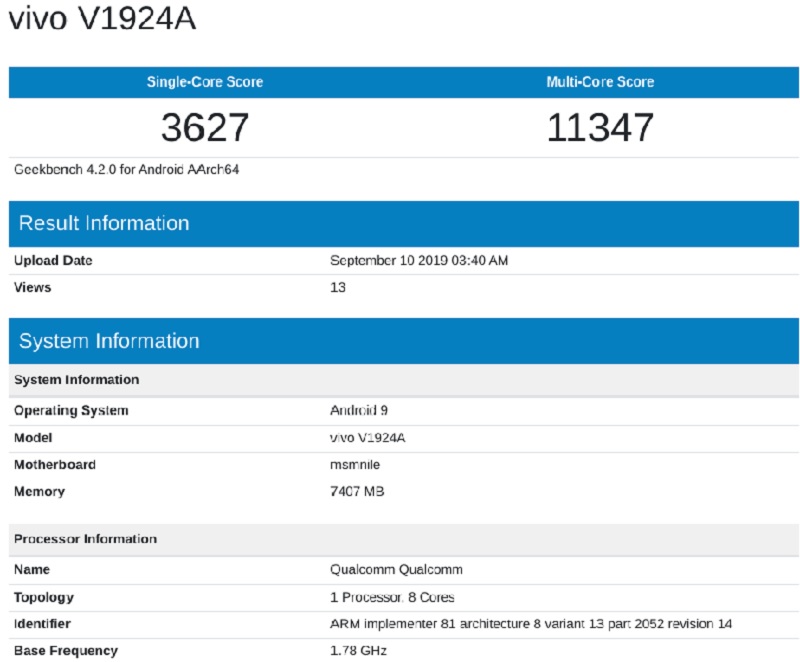Select the gray System Information subheader row
Viewport: 800px width, 662px height.
click(404, 380)
